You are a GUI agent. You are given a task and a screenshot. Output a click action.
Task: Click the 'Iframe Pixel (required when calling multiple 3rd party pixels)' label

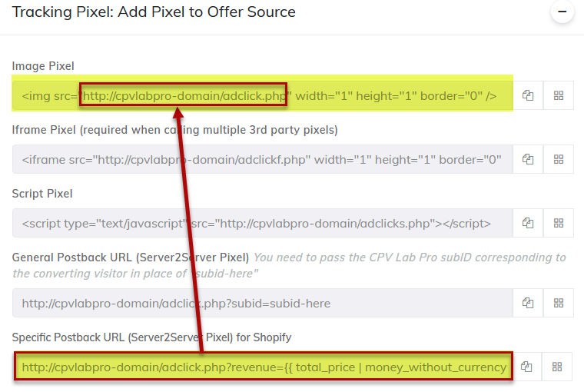pos(174,130)
